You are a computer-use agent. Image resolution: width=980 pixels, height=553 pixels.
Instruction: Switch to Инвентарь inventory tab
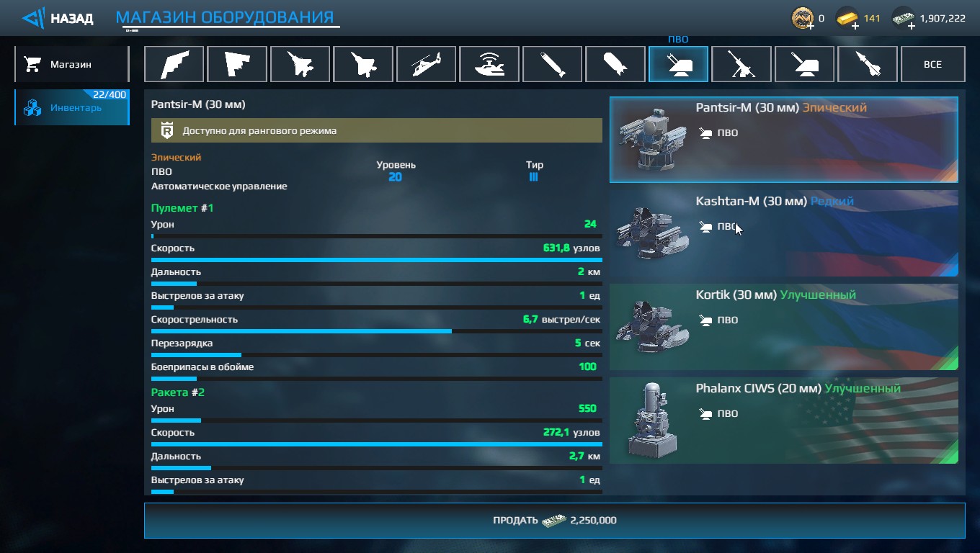[x=71, y=107]
